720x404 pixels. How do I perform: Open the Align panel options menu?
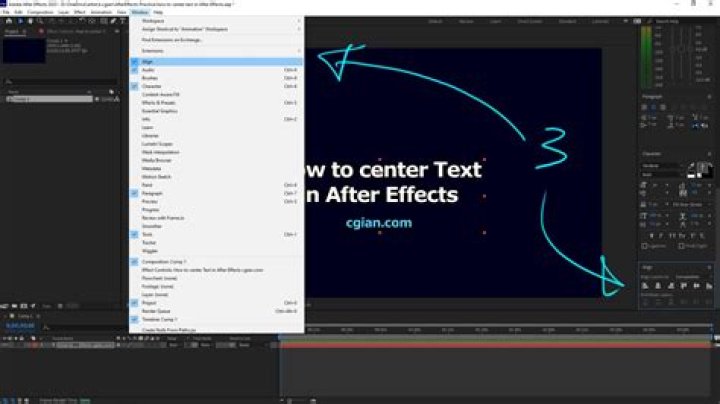tap(709, 267)
